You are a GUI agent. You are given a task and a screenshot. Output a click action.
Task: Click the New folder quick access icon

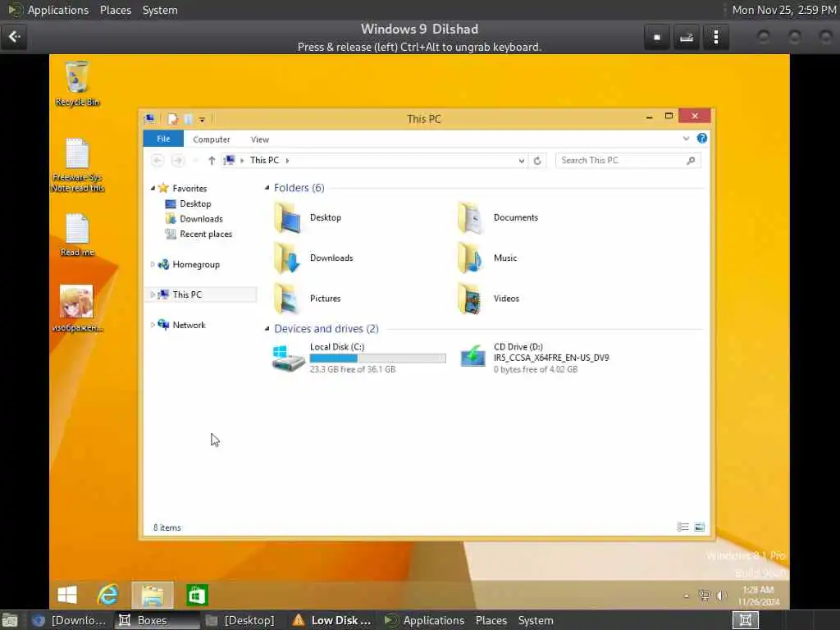(x=188, y=119)
